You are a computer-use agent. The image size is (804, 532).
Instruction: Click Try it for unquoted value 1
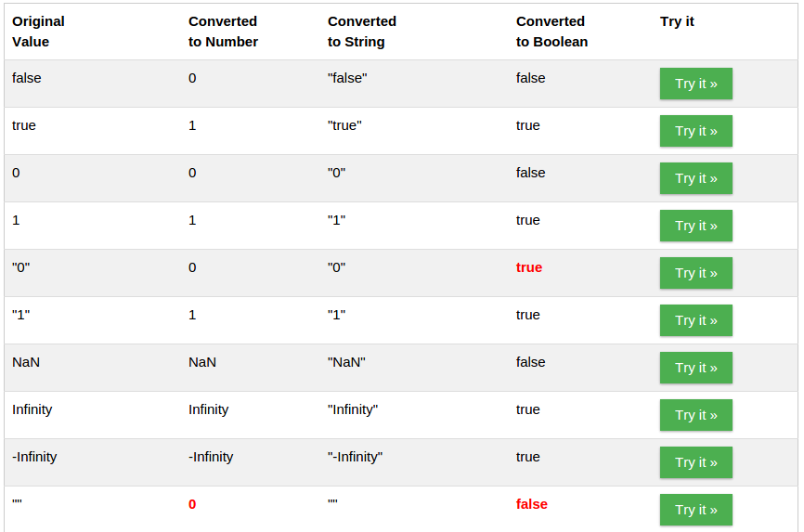click(x=695, y=226)
